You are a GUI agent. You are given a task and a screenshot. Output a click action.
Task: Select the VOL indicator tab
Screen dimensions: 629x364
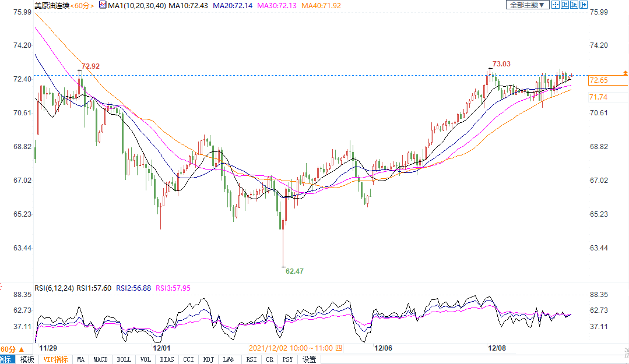click(146, 359)
